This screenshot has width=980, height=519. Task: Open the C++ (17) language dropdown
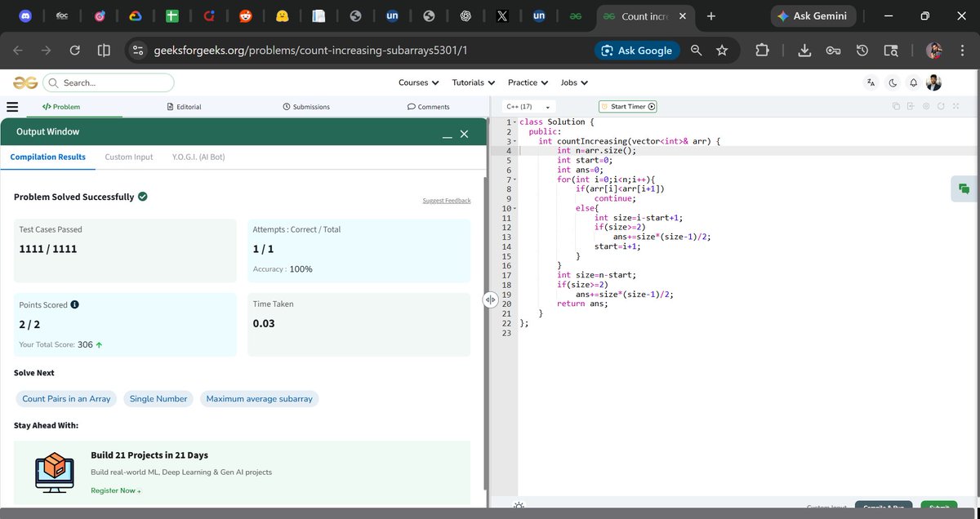coord(528,107)
